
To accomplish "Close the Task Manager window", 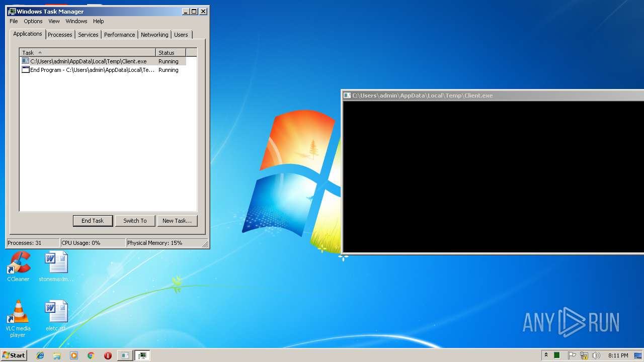I will 203,11.
